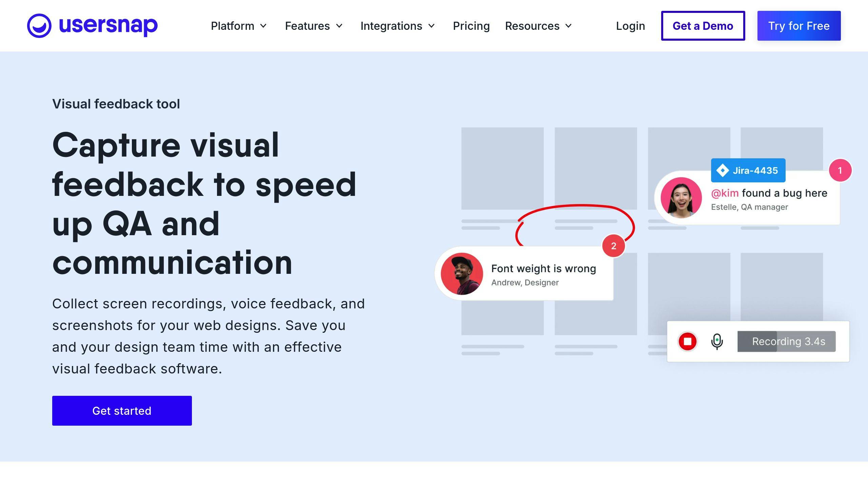Click the Try for Free button
This screenshot has width=868, height=488.
click(x=799, y=26)
